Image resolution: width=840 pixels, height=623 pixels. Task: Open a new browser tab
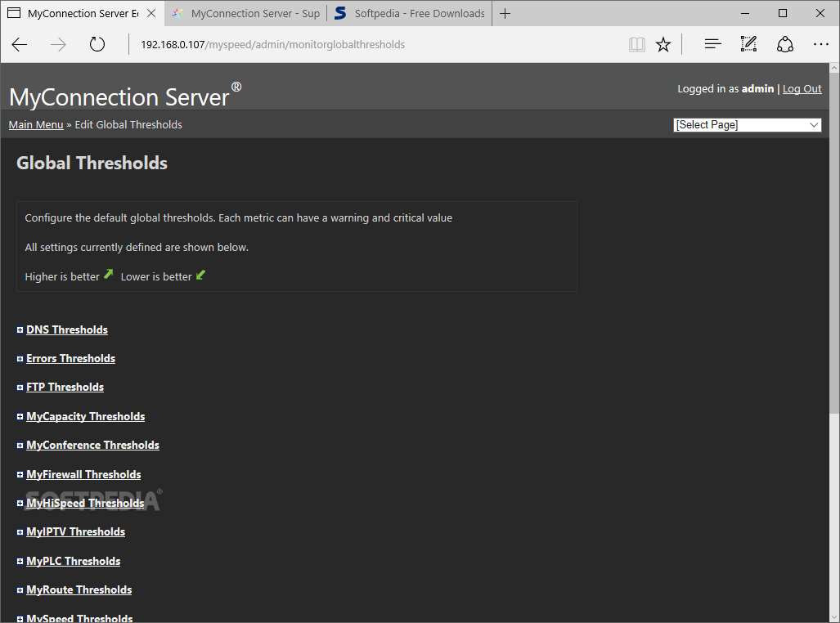point(505,13)
